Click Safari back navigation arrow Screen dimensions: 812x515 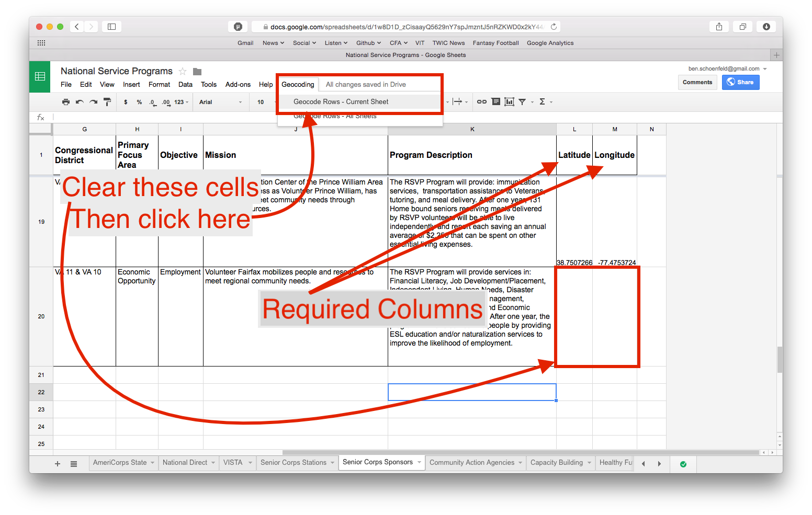(77, 26)
